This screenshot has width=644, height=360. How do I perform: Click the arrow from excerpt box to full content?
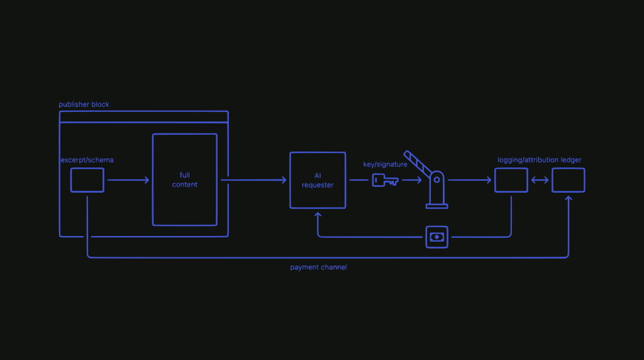[x=128, y=181]
